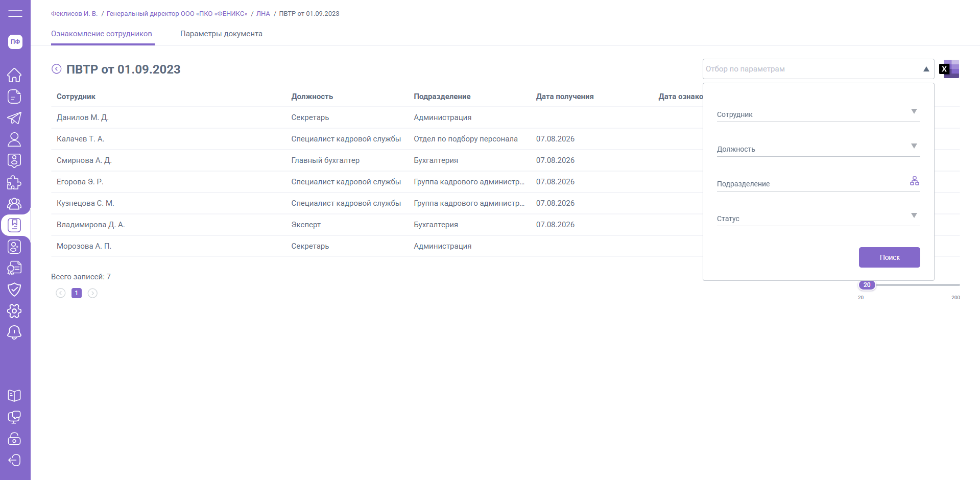Click the padlock icon in sidebar
980x480 pixels.
(x=14, y=439)
